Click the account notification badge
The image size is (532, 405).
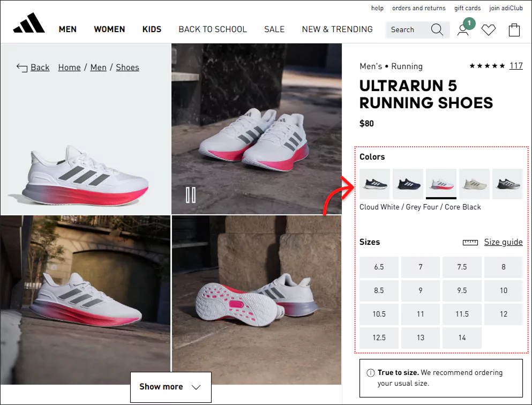tap(469, 23)
